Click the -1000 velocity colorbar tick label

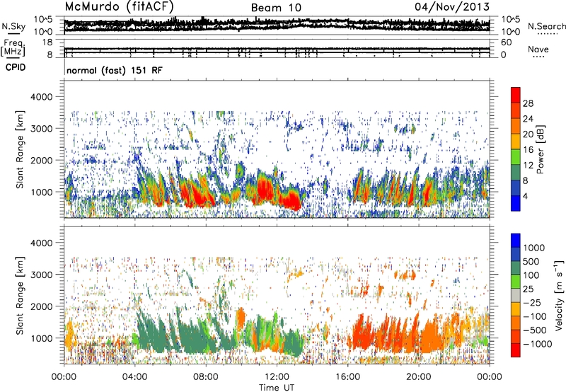click(x=538, y=344)
